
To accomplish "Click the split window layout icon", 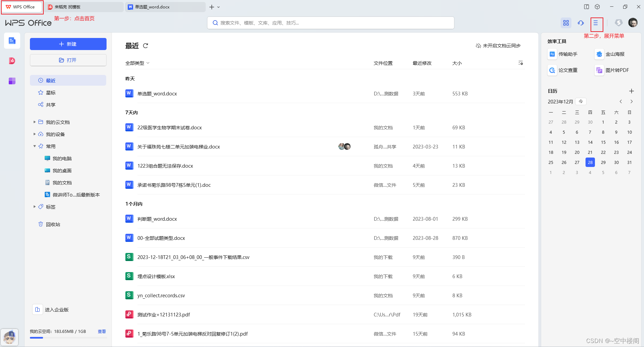I will coord(587,7).
